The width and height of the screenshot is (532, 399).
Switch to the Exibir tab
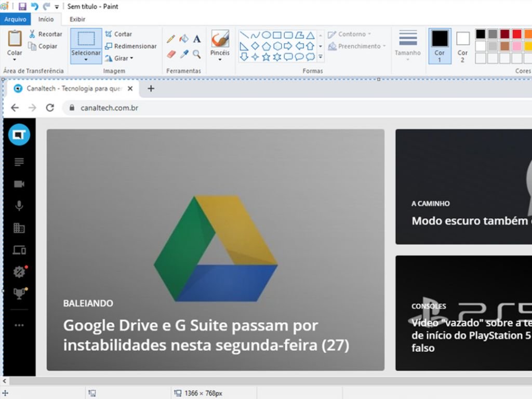tap(77, 19)
